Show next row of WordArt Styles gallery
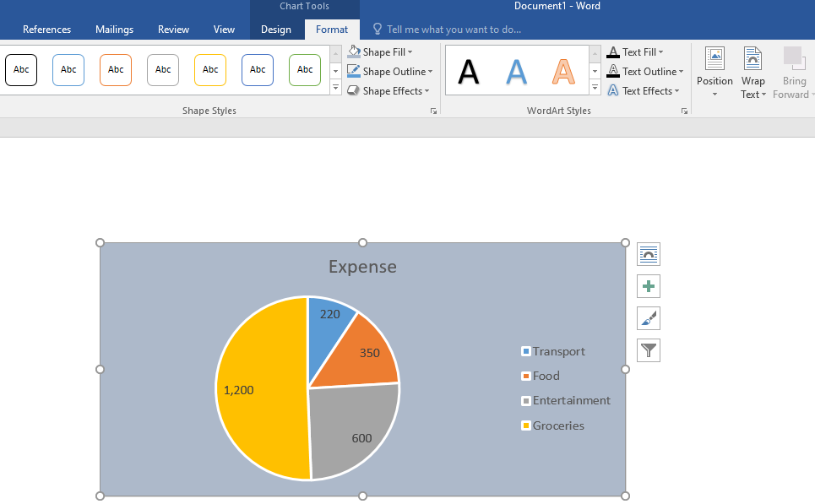The height and width of the screenshot is (504, 815). click(x=595, y=71)
